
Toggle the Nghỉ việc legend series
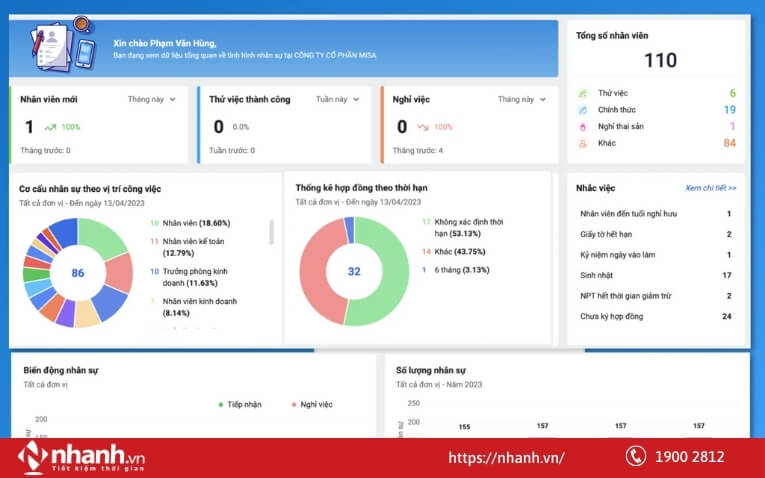311,404
